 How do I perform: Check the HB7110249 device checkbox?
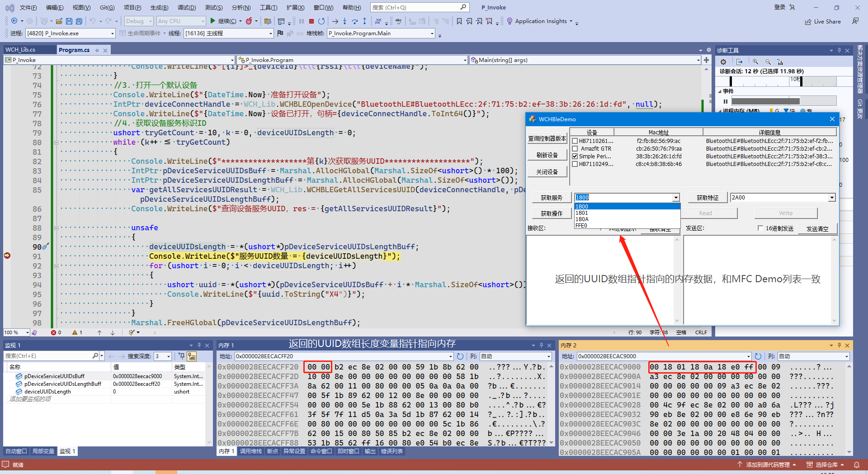click(x=575, y=164)
